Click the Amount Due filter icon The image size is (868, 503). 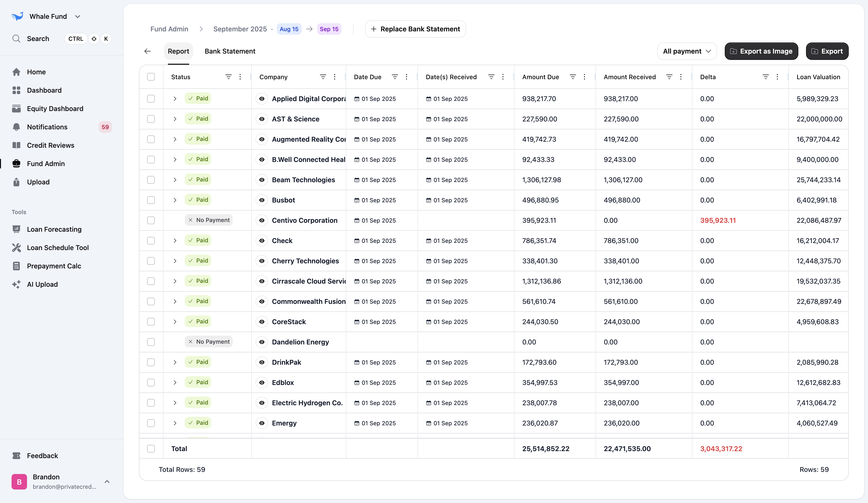[x=572, y=77]
